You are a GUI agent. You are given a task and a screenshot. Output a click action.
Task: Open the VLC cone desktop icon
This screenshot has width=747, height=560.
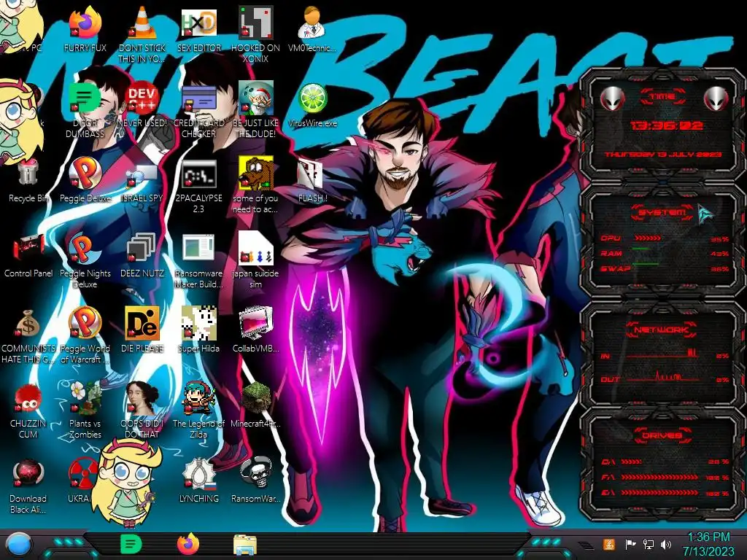pos(142,23)
